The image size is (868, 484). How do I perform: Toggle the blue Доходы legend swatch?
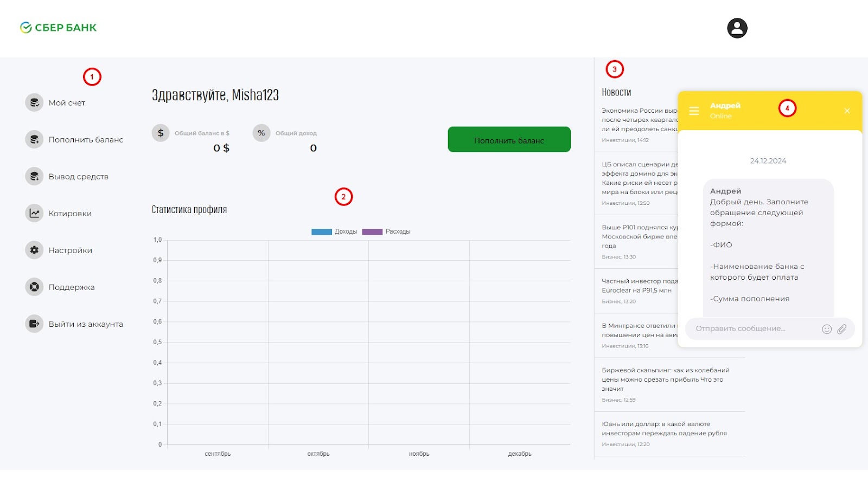(322, 231)
